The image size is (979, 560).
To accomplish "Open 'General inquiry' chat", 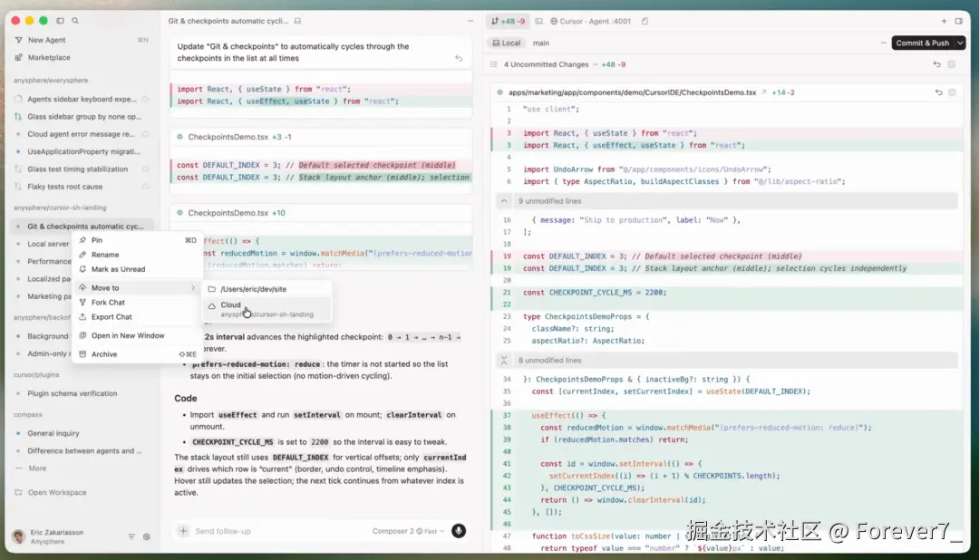I will [x=53, y=433].
